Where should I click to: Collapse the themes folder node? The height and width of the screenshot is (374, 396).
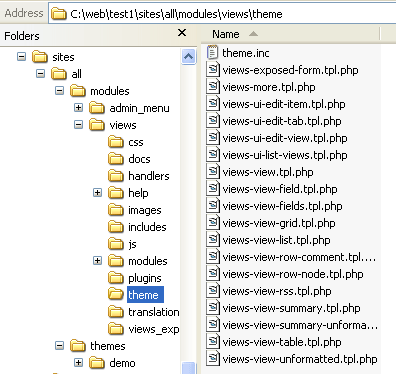tap(59, 346)
